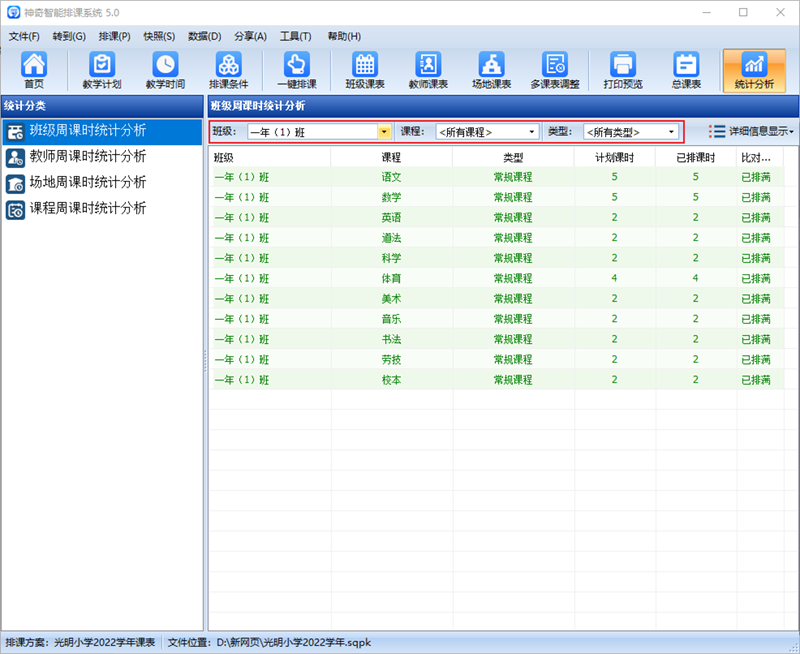Click the 打印预览 printer icon

click(x=622, y=70)
